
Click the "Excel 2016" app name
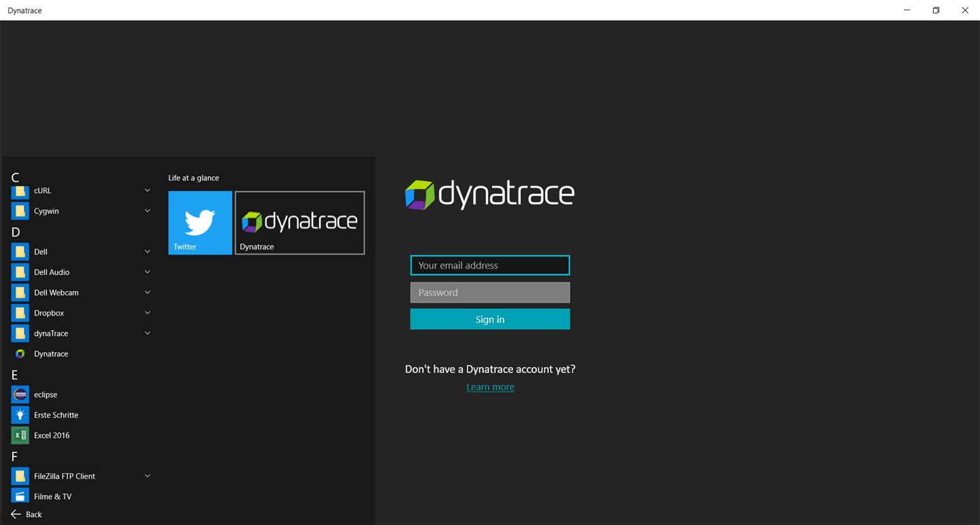click(x=52, y=435)
